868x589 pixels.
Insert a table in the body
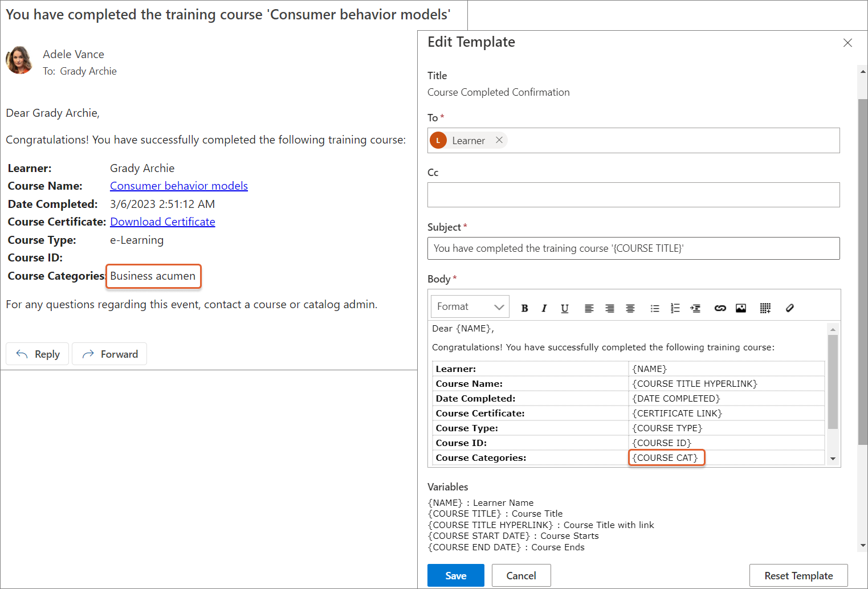pos(765,308)
